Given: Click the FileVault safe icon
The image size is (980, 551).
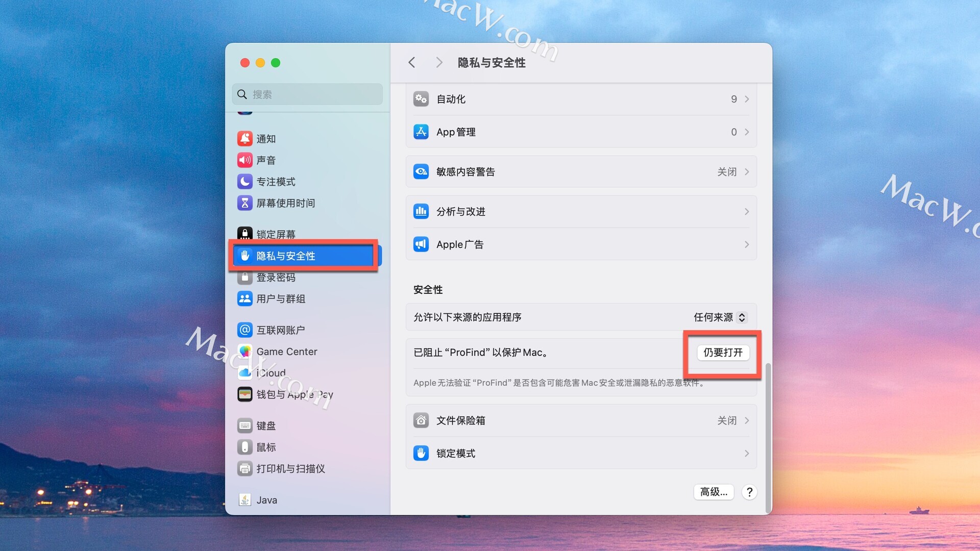Looking at the screenshot, I should pos(421,420).
